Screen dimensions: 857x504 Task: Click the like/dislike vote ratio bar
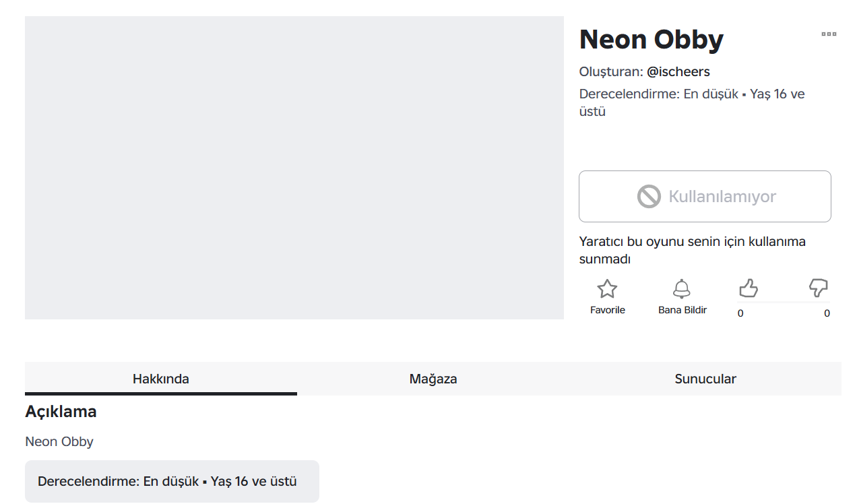pyautogui.click(x=783, y=303)
